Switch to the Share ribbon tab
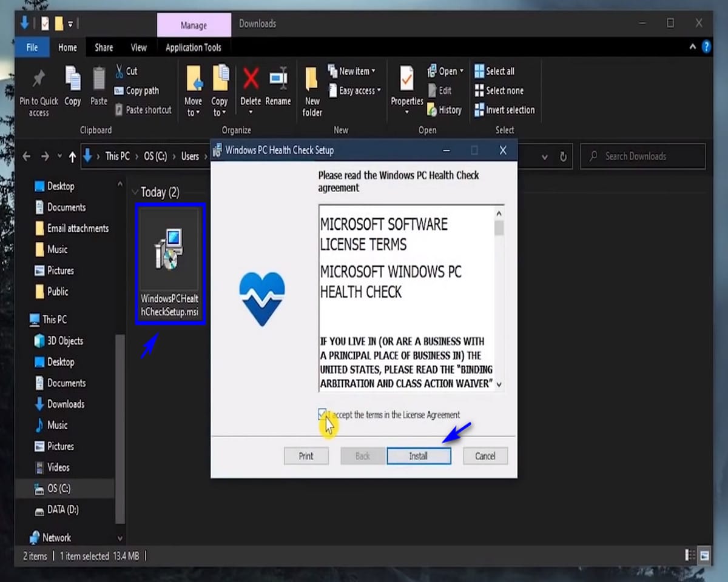728x582 pixels. [104, 47]
